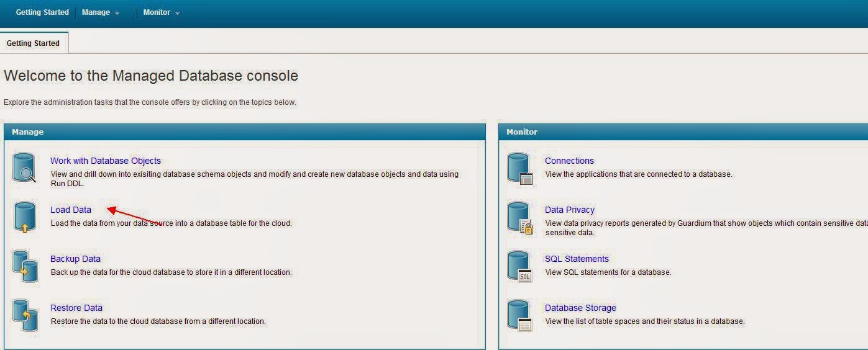Click the Load Data database icon
This screenshot has height=350, width=868.
click(x=25, y=217)
